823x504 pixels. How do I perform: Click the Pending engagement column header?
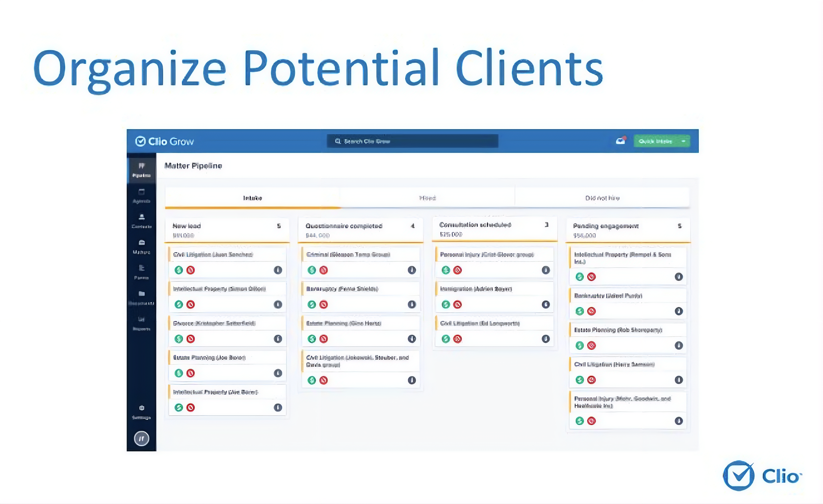628,230
